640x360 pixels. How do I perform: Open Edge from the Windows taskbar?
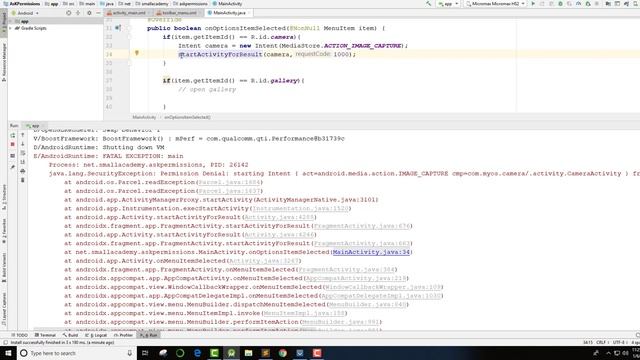(x=197, y=353)
